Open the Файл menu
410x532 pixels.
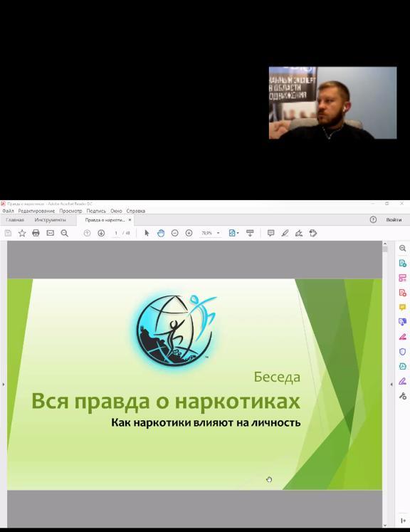[8, 211]
